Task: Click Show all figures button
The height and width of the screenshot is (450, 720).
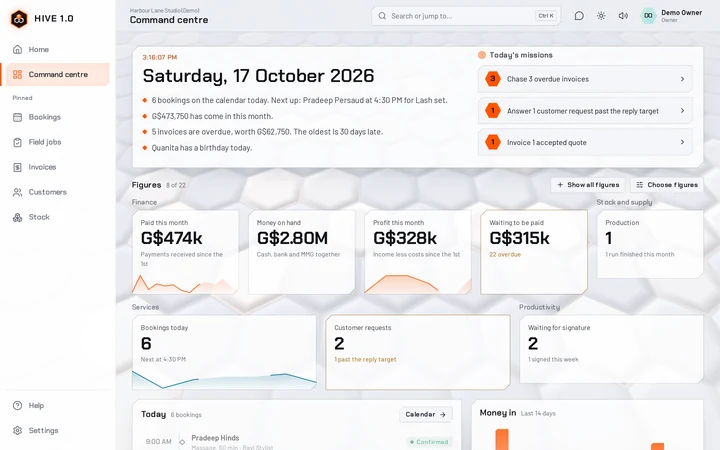Action: point(588,185)
